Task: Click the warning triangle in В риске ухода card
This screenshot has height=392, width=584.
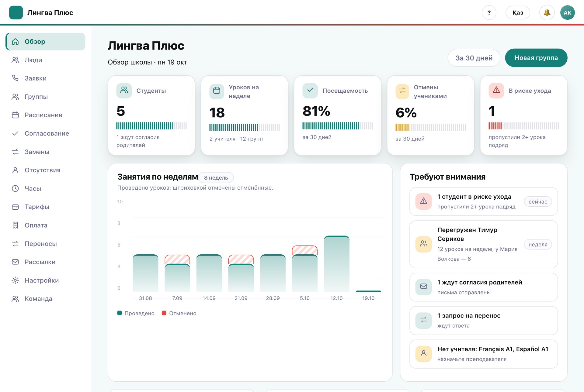Action: click(496, 91)
